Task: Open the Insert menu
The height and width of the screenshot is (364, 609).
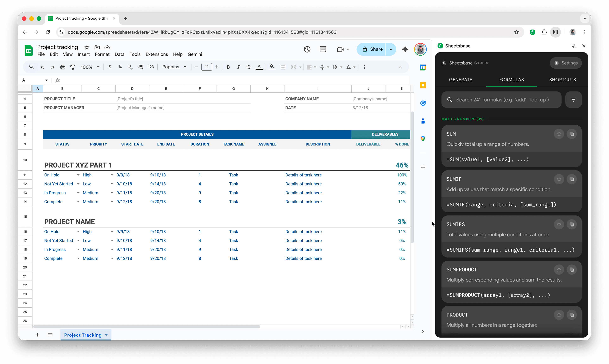Action: point(84,54)
